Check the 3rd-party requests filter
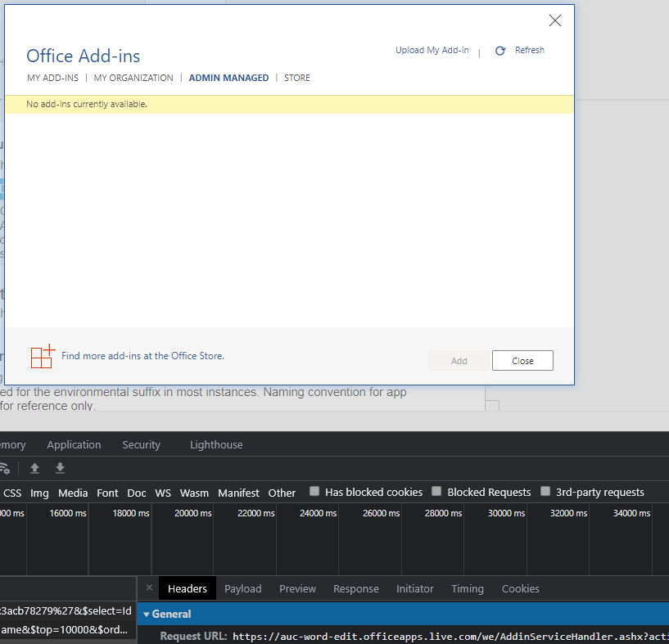 545,491
